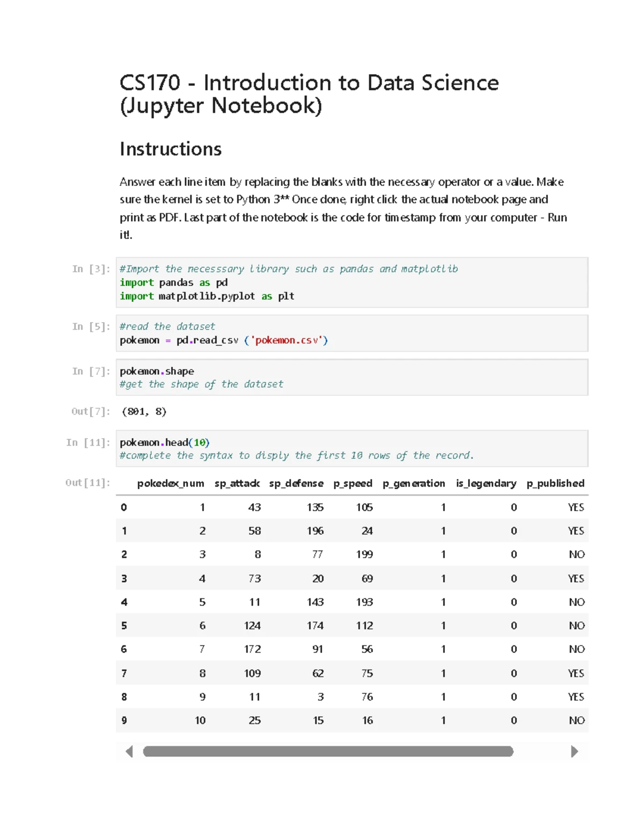Click the pokemon.shape code cell
644x834 pixels.
[x=352, y=378]
